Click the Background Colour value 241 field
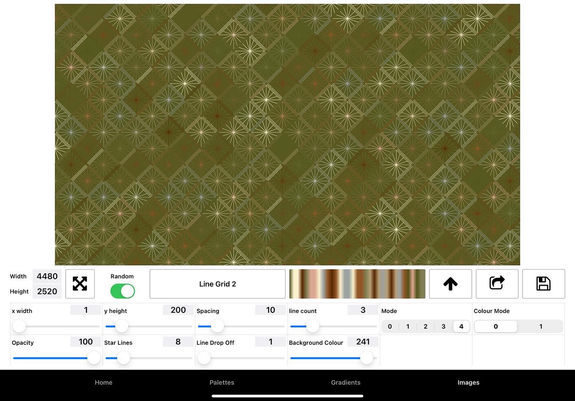Viewport: 575px width, 401px height. click(x=363, y=342)
